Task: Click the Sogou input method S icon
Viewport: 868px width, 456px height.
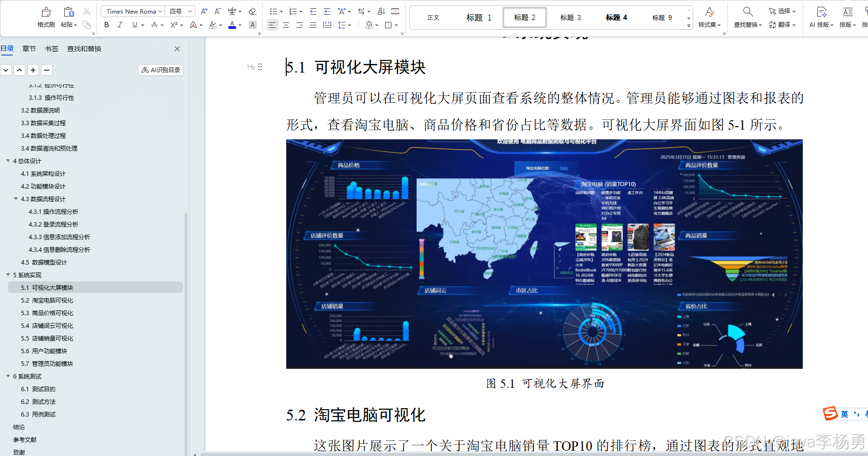Action: point(831,414)
